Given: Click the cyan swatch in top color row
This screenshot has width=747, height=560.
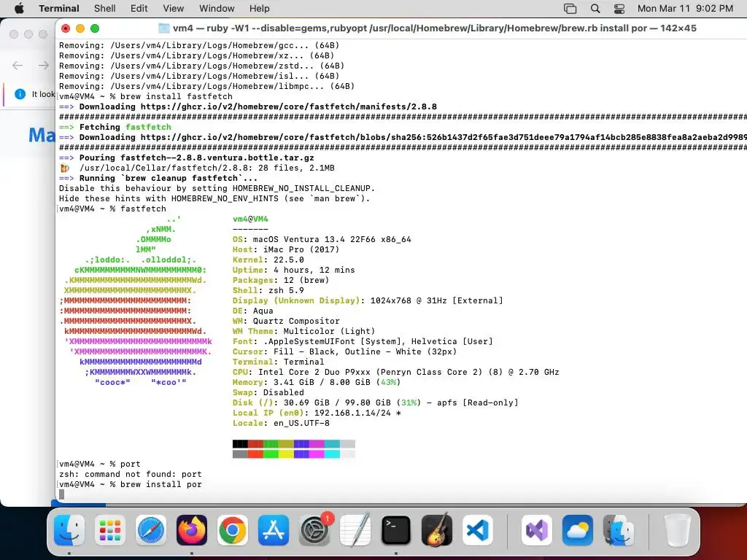Looking at the screenshot, I should [x=332, y=444].
